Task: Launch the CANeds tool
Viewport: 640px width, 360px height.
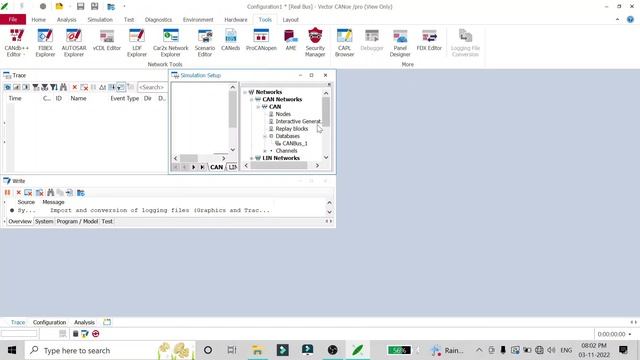Action: 231,40
